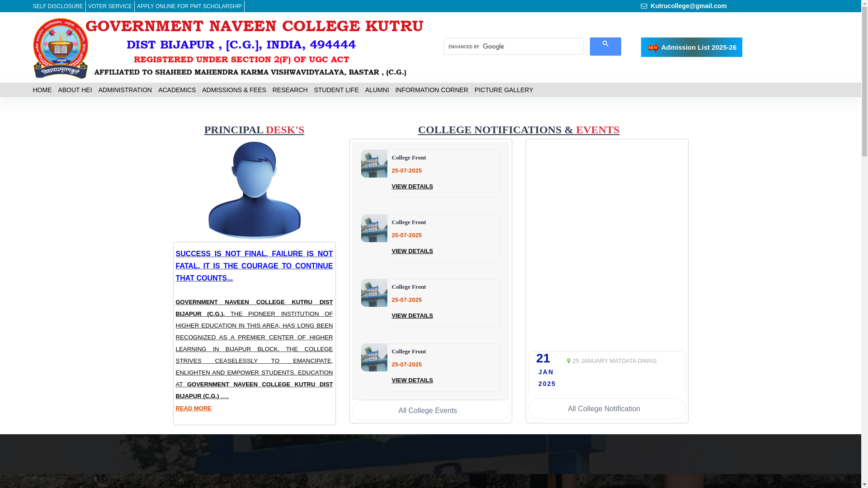Open the ADMISSIONS & FEES menu
This screenshot has width=868, height=488.
click(x=234, y=90)
